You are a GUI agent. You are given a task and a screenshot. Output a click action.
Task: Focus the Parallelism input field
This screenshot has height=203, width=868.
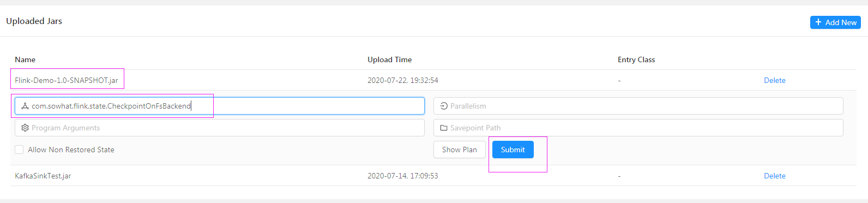click(638, 106)
